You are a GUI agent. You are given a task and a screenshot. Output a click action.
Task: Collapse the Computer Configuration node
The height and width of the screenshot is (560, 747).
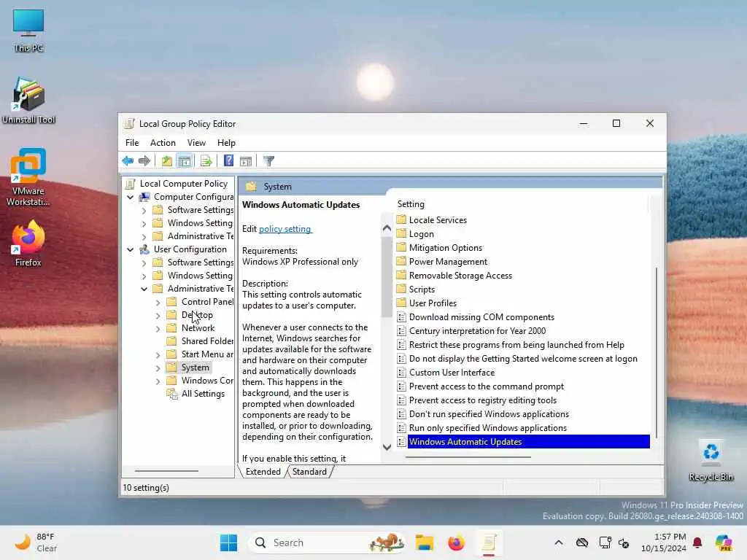(130, 197)
